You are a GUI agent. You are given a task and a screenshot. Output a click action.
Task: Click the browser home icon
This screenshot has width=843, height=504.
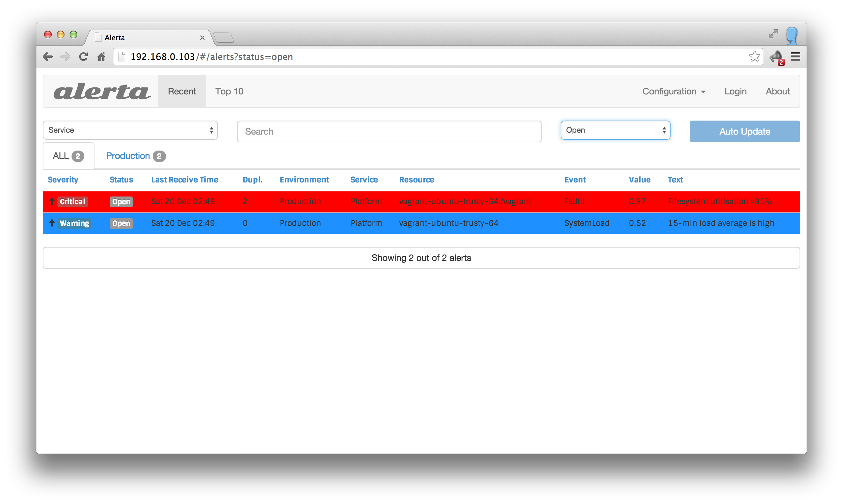(x=101, y=57)
